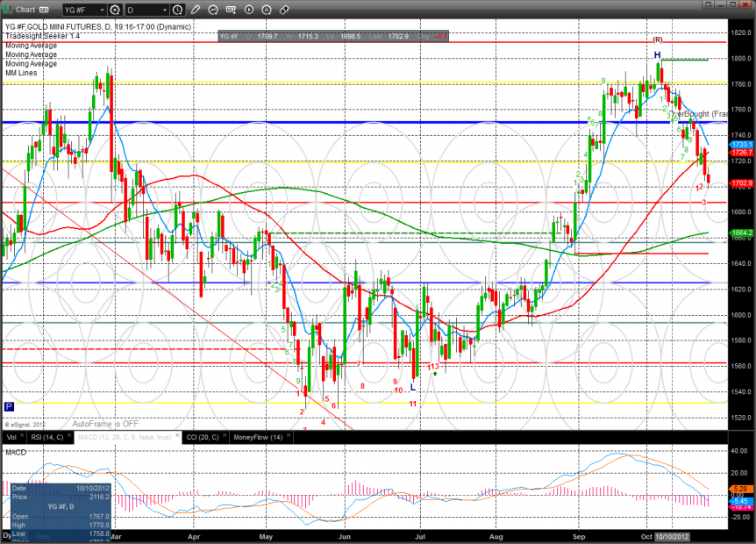This screenshot has width=756, height=544.
Task: Open the DEF template menu icon
Action: tap(231, 10)
